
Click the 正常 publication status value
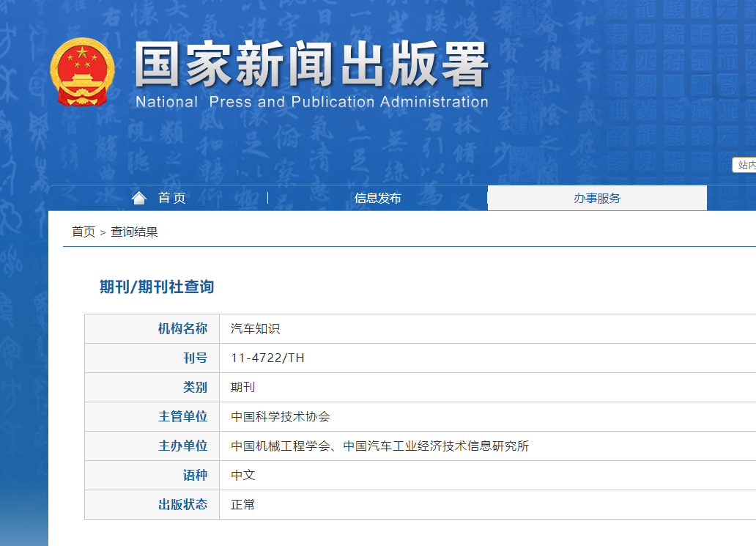tap(242, 504)
